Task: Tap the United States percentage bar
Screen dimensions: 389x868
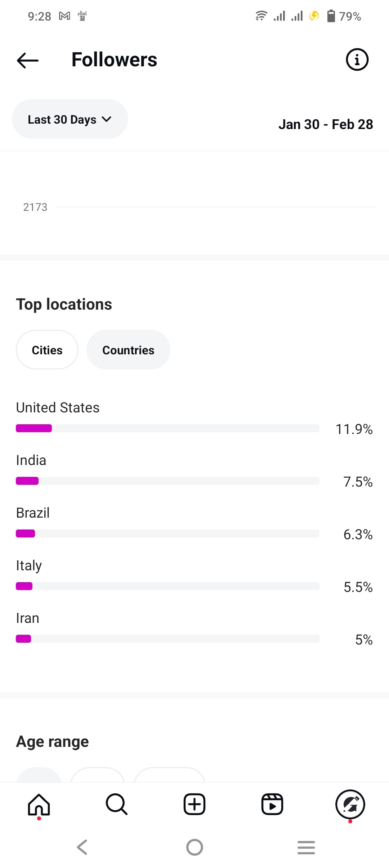Action: pyautogui.click(x=167, y=428)
